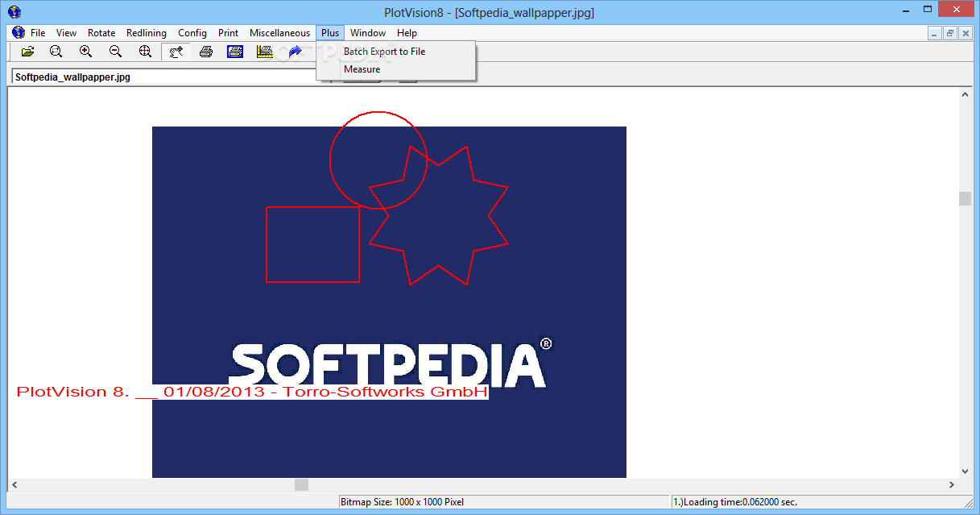Zoom out with the minus magnifier

point(116,52)
